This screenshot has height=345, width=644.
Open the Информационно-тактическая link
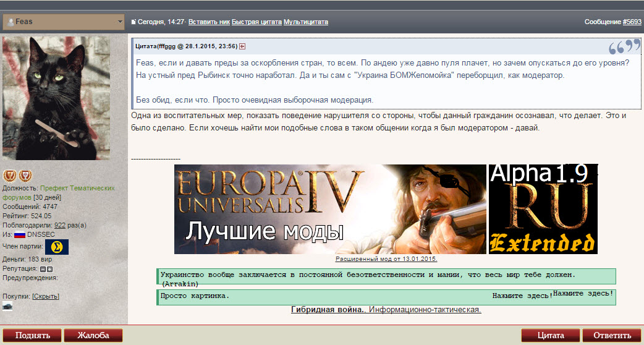coord(425,310)
